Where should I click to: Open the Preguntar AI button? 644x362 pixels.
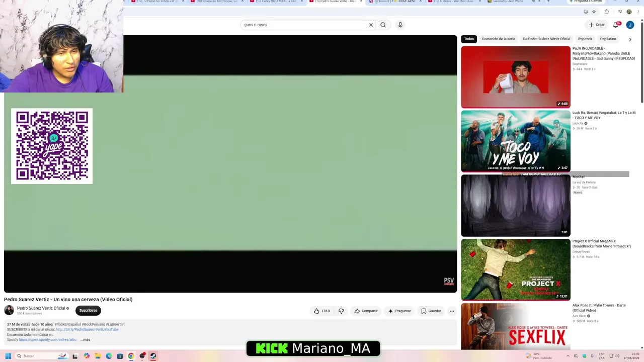(x=399, y=311)
